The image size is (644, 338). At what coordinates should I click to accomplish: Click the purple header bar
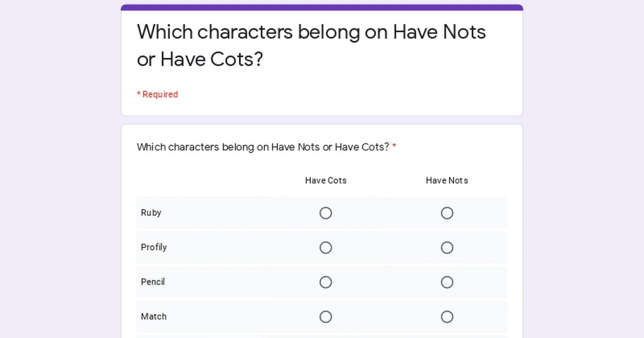click(322, 6)
